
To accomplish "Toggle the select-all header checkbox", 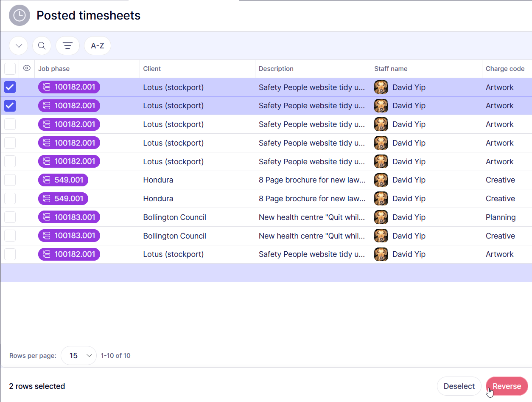I will click(10, 69).
